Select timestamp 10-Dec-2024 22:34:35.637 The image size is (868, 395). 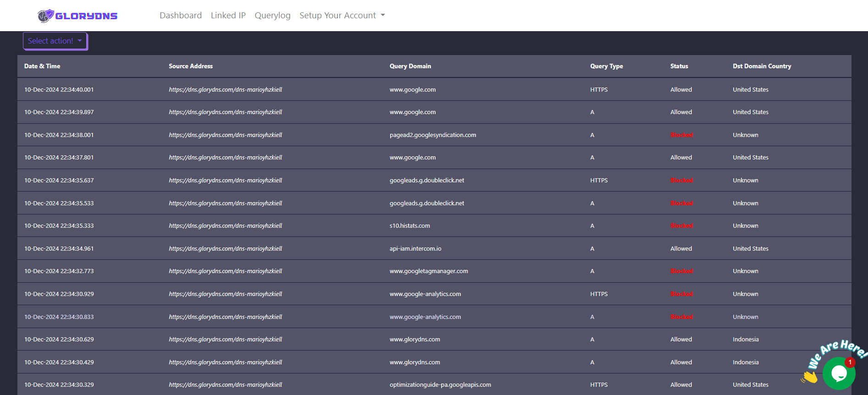pos(59,181)
